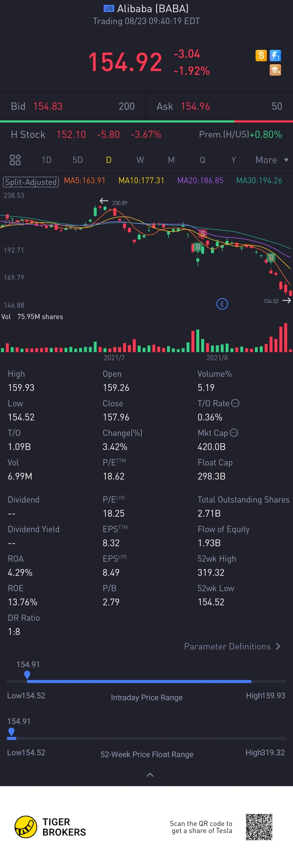
Task: Collapse the details with bottom chevron
Action: [x=150, y=775]
